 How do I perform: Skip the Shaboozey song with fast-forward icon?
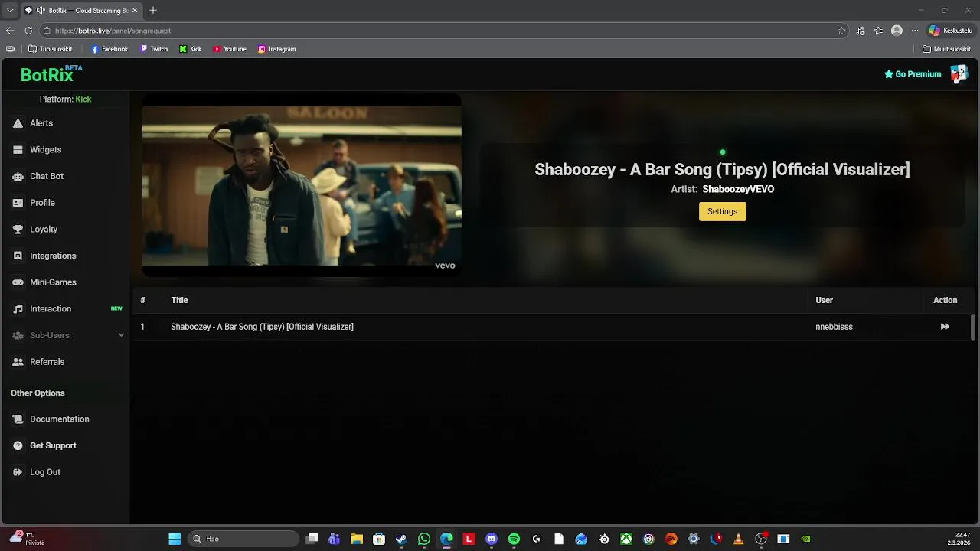coord(945,327)
